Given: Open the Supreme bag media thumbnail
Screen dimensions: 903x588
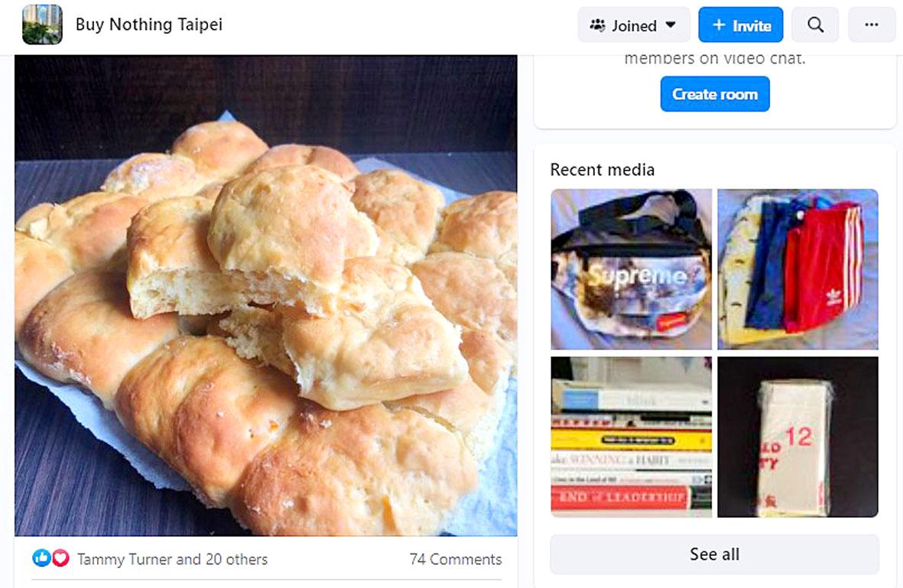Looking at the screenshot, I should pyautogui.click(x=631, y=269).
